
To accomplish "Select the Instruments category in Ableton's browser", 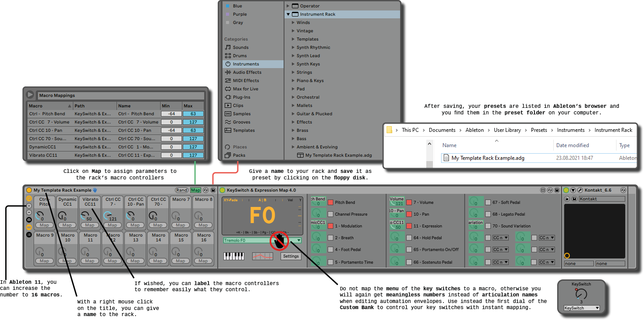I will [x=244, y=64].
